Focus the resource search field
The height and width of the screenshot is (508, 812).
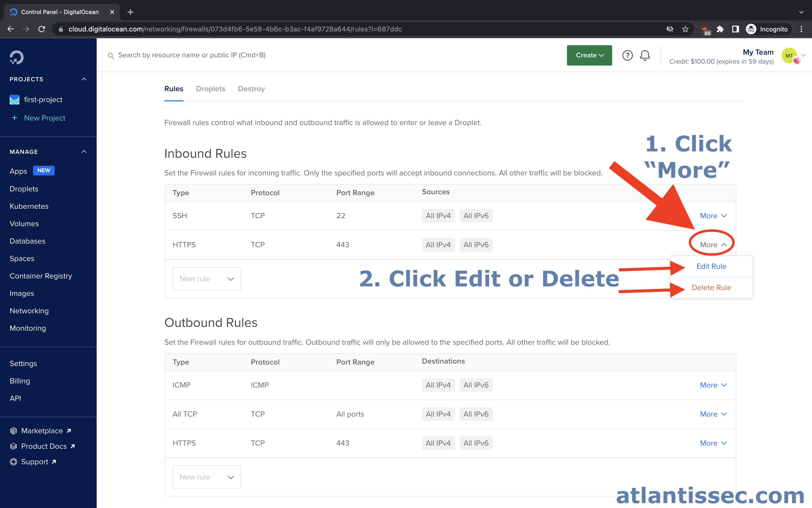point(192,55)
